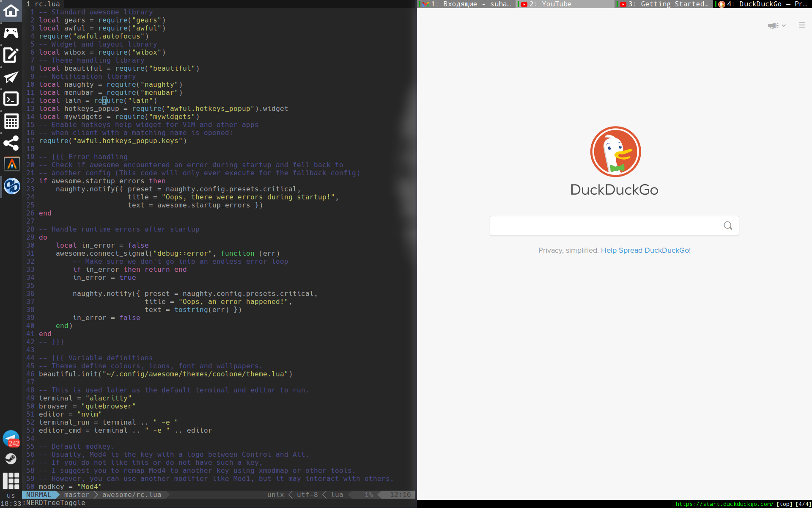The width and height of the screenshot is (812, 508).
Task: Focus the qutebrowser task icon
Action: click(12, 186)
